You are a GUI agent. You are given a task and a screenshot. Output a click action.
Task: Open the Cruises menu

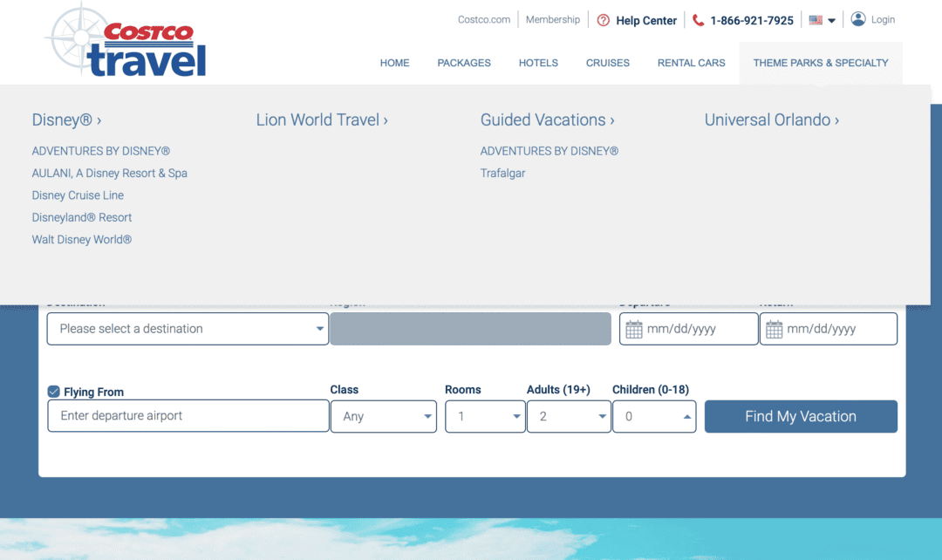click(608, 63)
